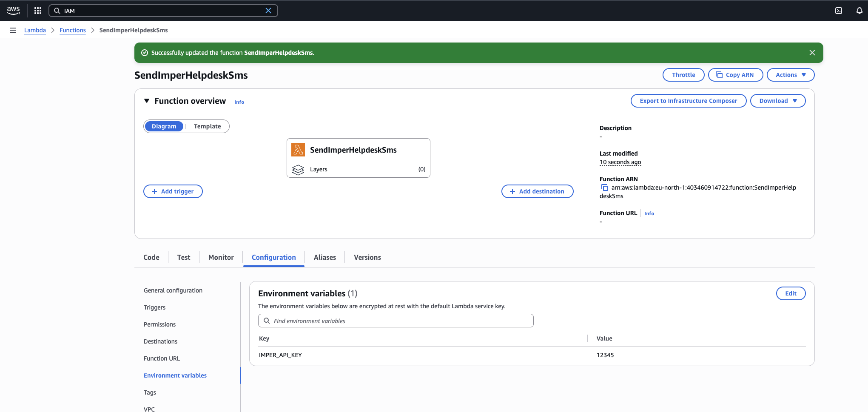Open the side navigation hamburger menu
Viewport: 868px width, 412px height.
point(13,30)
